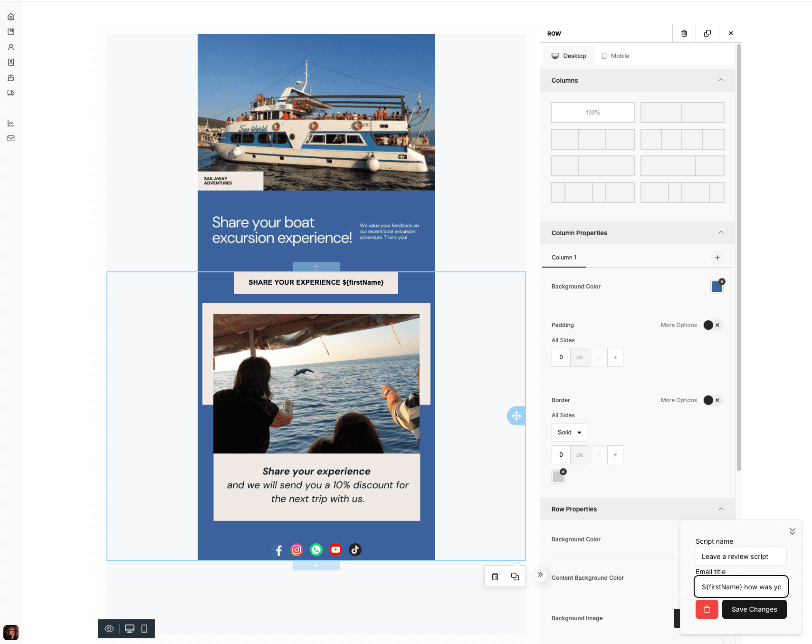Decrease border width with minus stepper
Screen dimensions: 812x644
coord(599,455)
